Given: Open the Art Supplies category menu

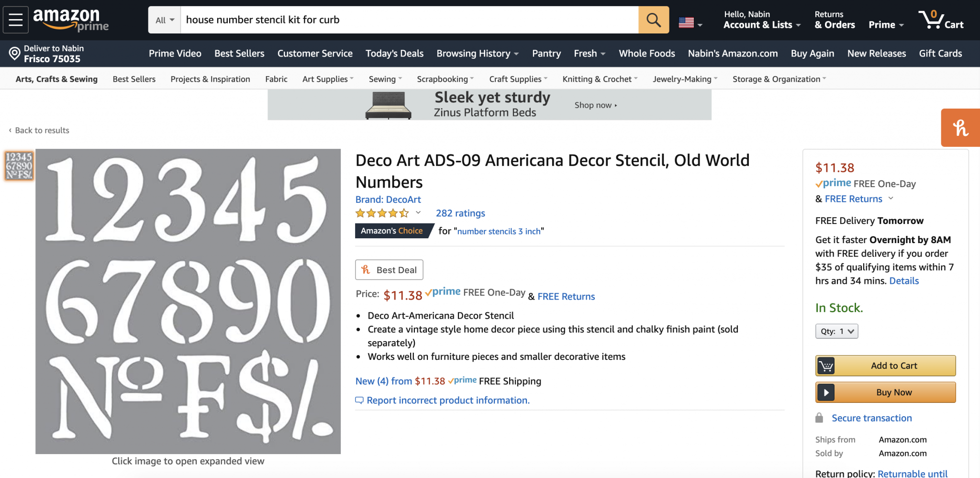Looking at the screenshot, I should 328,79.
